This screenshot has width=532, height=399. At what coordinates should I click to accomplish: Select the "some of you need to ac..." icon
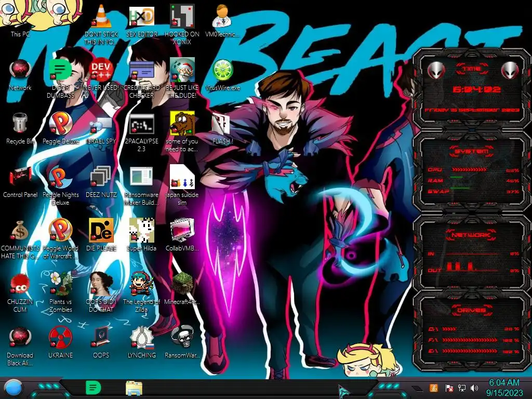(182, 131)
